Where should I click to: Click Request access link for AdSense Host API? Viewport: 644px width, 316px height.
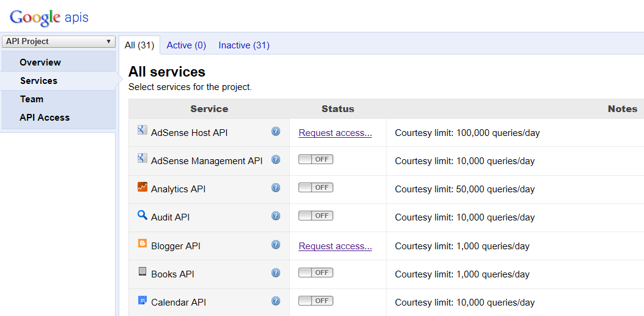tap(335, 133)
